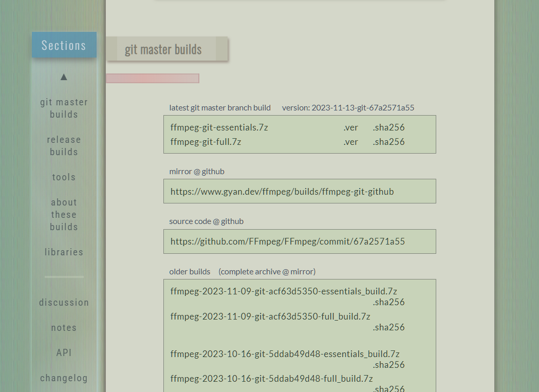The width and height of the screenshot is (539, 392).
Task: Open the gyan.dev ffmpeg-git-github mirror URL
Action: click(282, 192)
